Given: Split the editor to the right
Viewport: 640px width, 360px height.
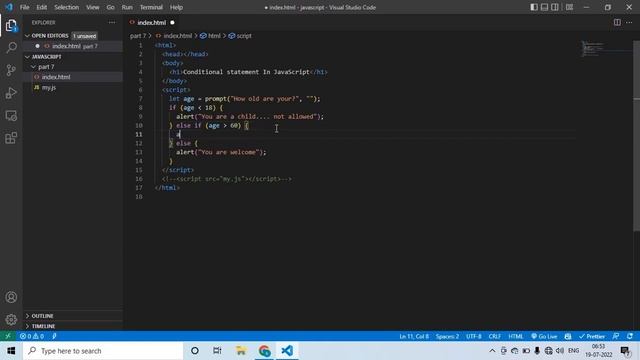Looking at the screenshot, I should point(617,22).
